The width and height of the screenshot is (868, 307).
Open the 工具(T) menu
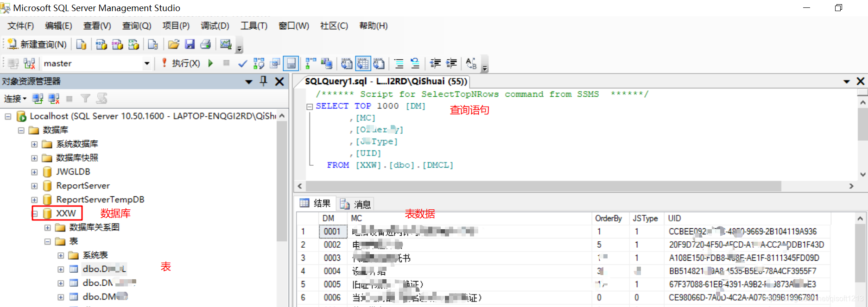click(x=254, y=26)
